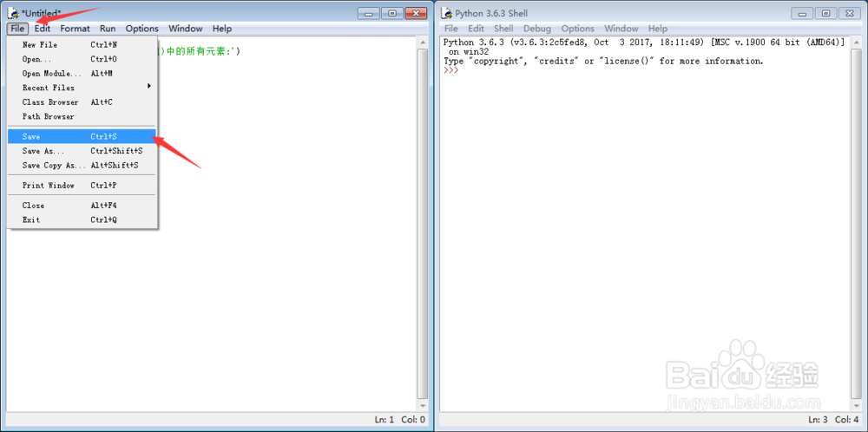Open the Run menu in editor
The width and height of the screenshot is (868, 432).
click(x=108, y=29)
